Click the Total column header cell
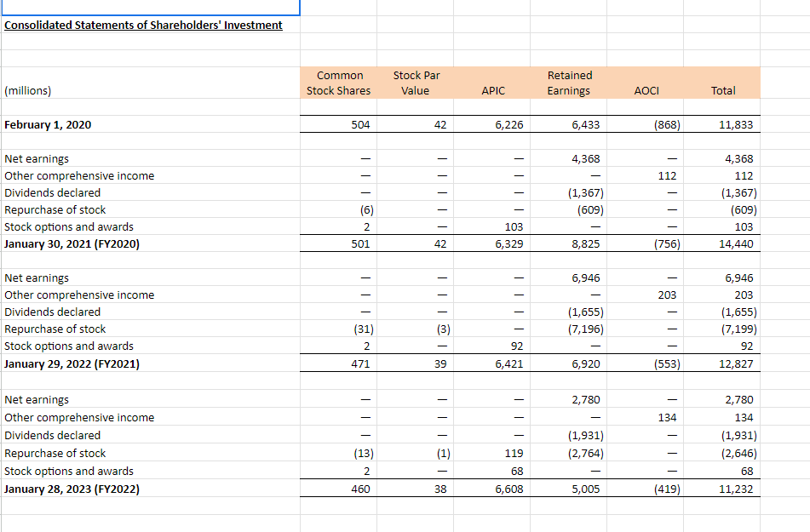 (721, 83)
